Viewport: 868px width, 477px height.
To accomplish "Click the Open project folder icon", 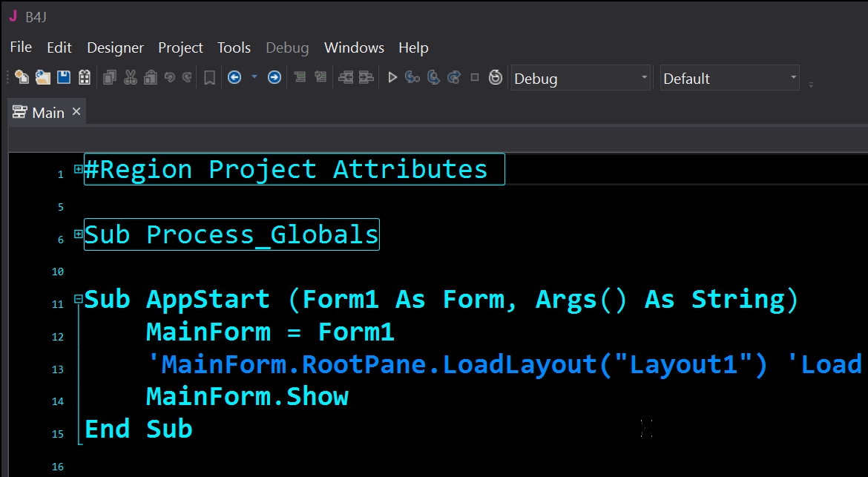I will click(x=43, y=77).
